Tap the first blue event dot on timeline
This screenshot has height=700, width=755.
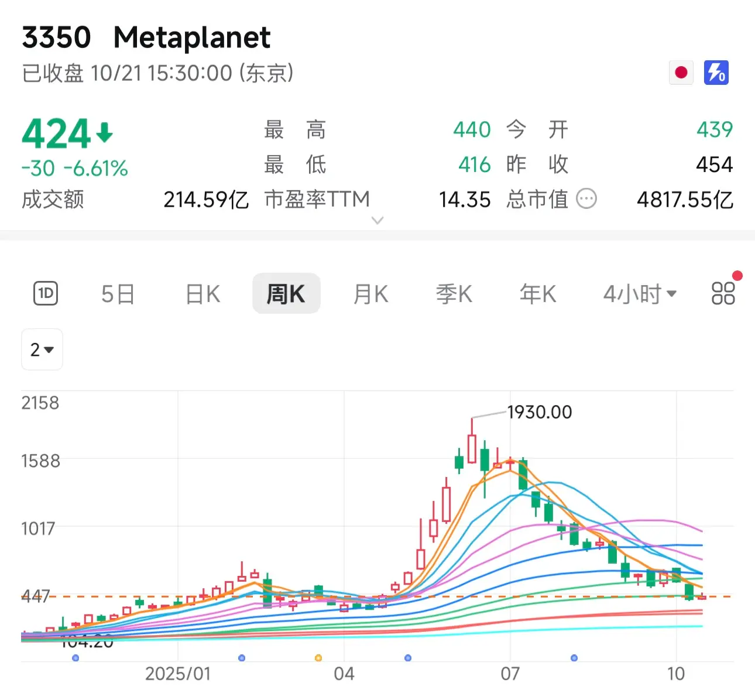(x=75, y=658)
